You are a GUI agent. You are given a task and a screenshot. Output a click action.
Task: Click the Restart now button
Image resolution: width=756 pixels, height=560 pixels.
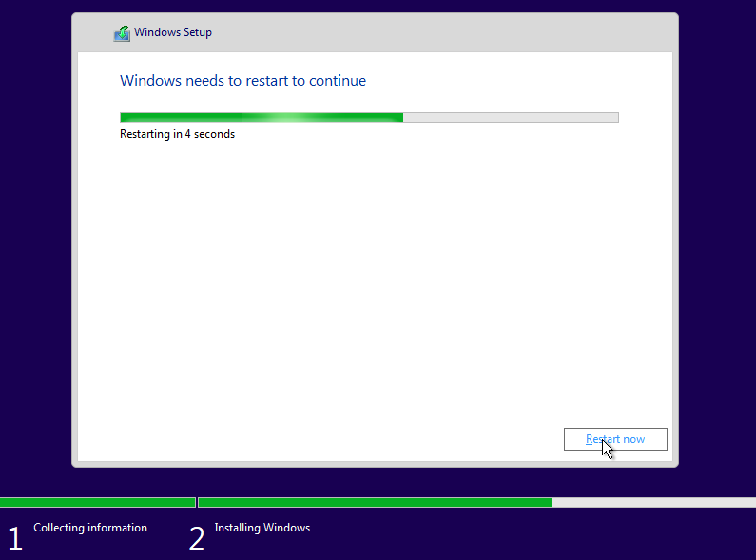(615, 439)
